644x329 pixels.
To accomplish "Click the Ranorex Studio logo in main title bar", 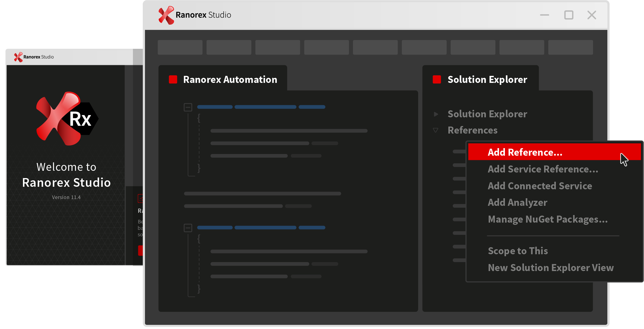I will [x=195, y=15].
